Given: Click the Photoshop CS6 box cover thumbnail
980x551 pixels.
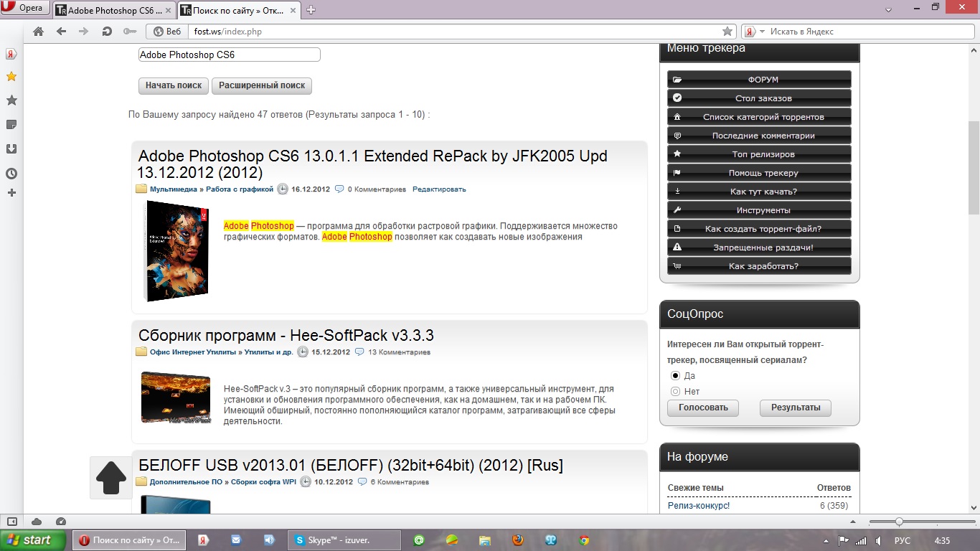Looking at the screenshot, I should click(x=177, y=250).
